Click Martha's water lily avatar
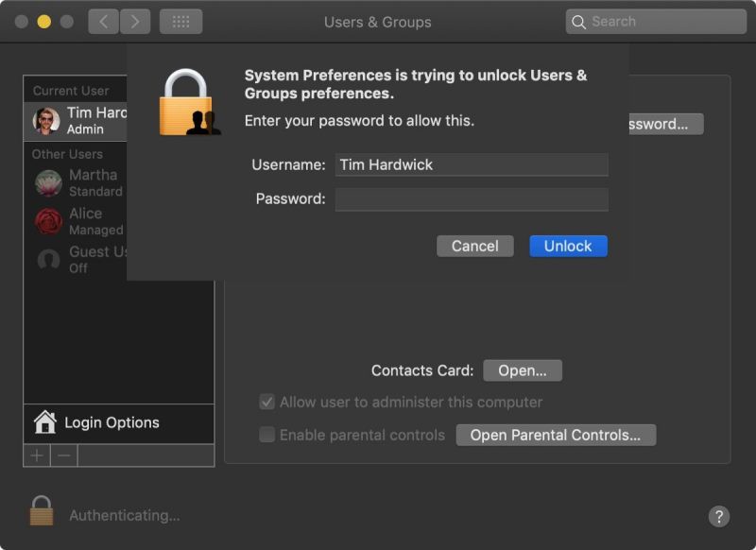 [x=48, y=182]
